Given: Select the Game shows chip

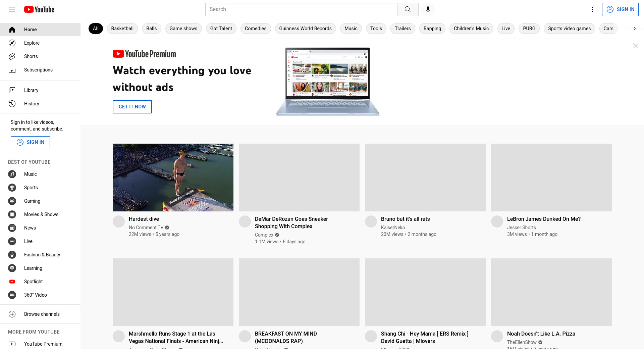Looking at the screenshot, I should click(x=183, y=29).
